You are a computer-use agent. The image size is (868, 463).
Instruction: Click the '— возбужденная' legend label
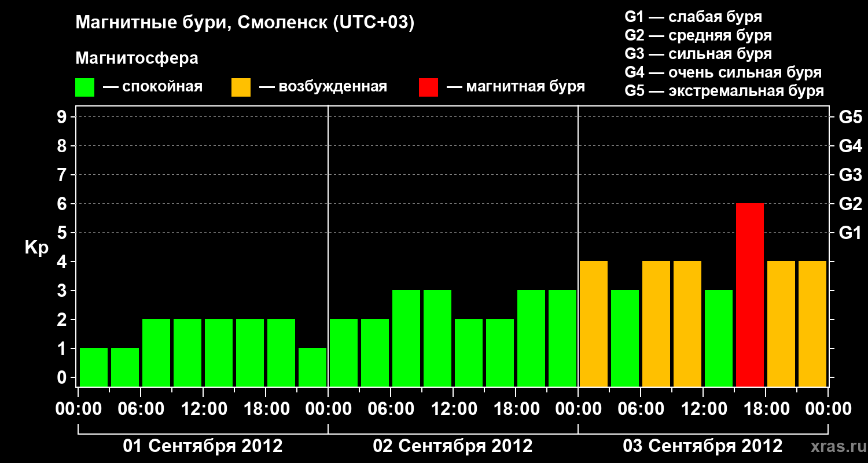pos(323,87)
